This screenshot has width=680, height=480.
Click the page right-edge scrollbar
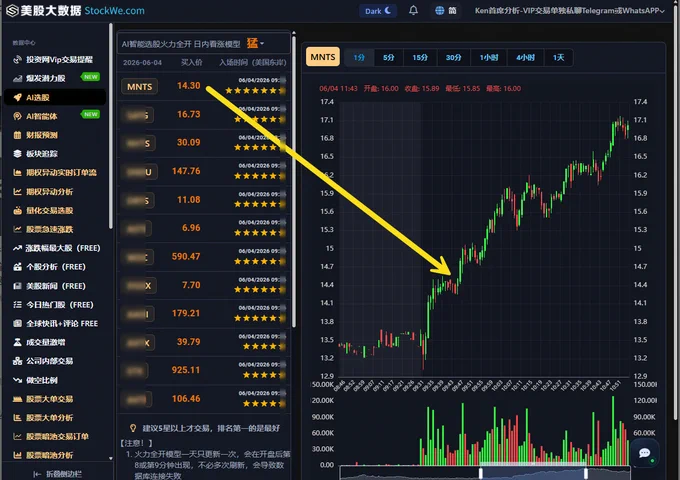pyautogui.click(x=677, y=211)
